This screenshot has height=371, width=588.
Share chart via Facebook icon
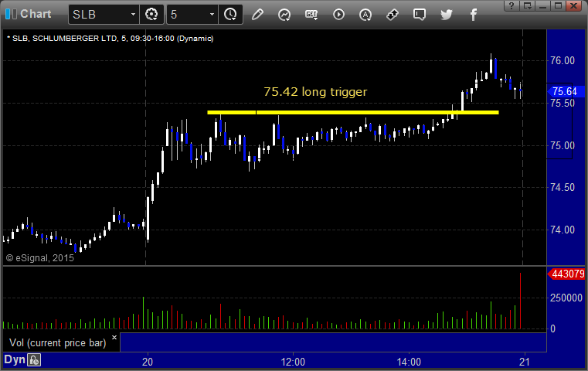tap(474, 15)
